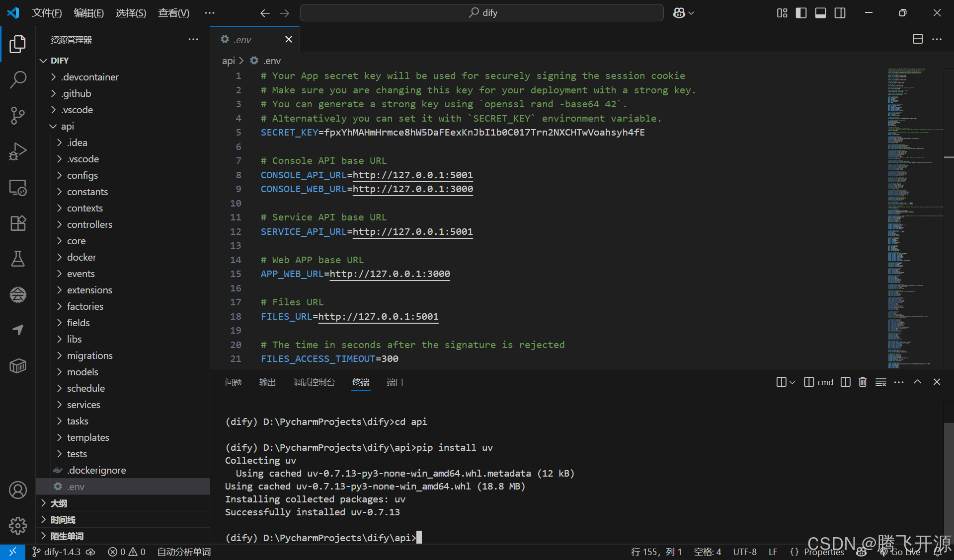Open the Testing flask view
This screenshot has width=954, height=560.
(18, 259)
